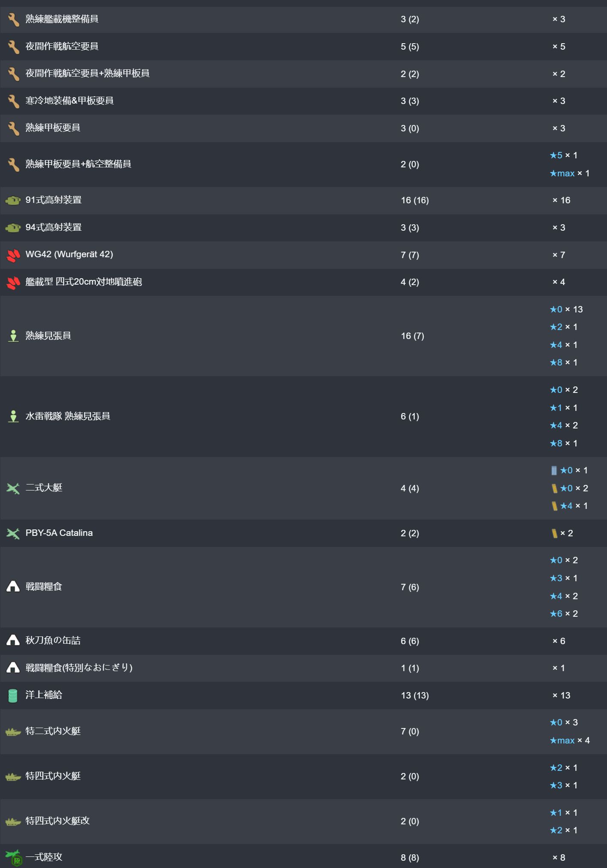Click onigiri icon beside 秋刀魚の缶詰
Image resolution: width=607 pixels, height=868 pixels.
(13, 641)
